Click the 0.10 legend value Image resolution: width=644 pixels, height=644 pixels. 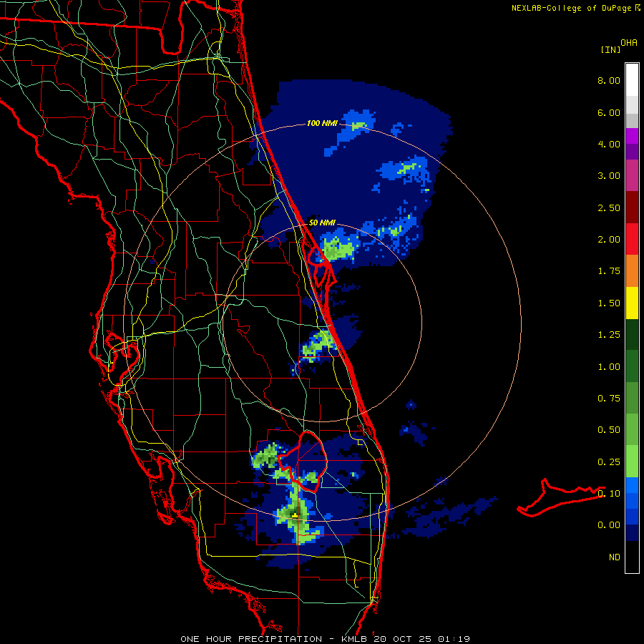coord(609,494)
